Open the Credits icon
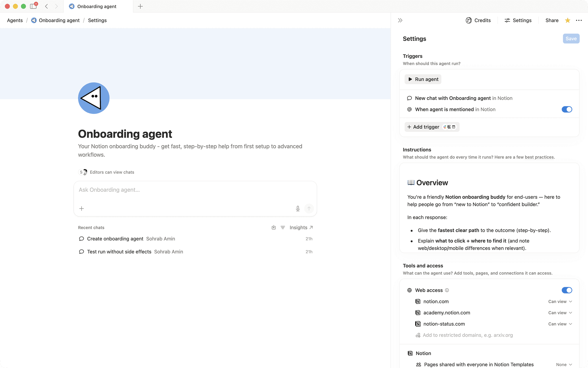 (469, 20)
